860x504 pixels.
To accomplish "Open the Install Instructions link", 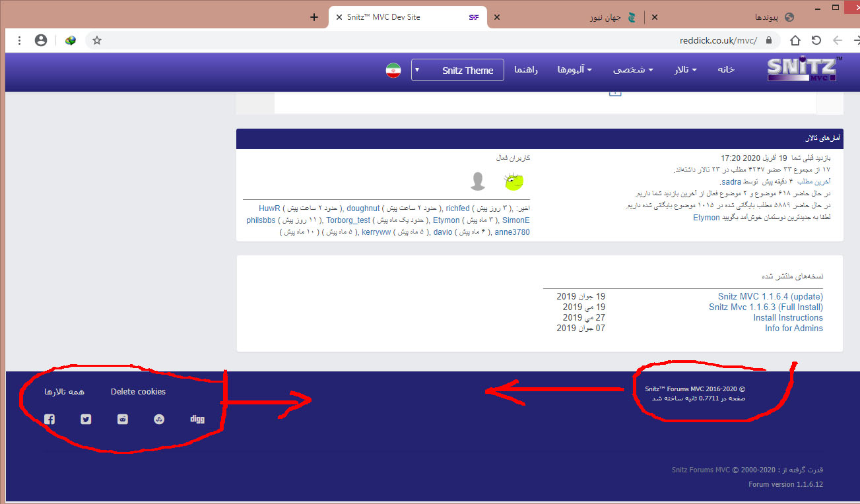I will [788, 317].
